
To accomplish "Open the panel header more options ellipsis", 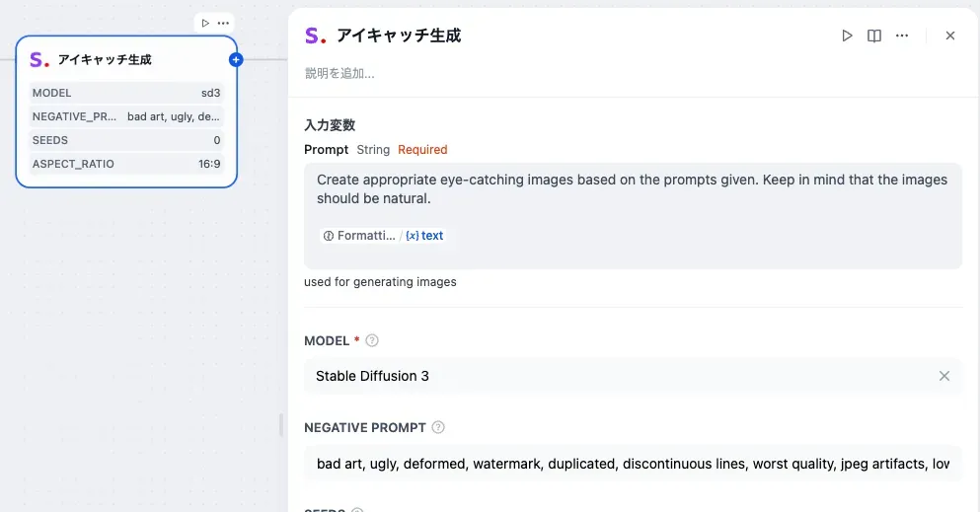I will pos(902,36).
